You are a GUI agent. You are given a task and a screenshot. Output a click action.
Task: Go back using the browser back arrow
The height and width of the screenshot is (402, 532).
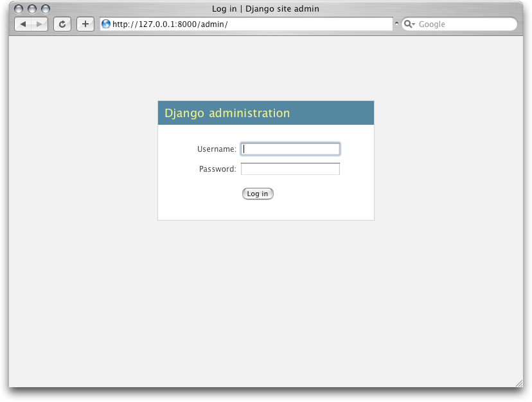(x=23, y=24)
